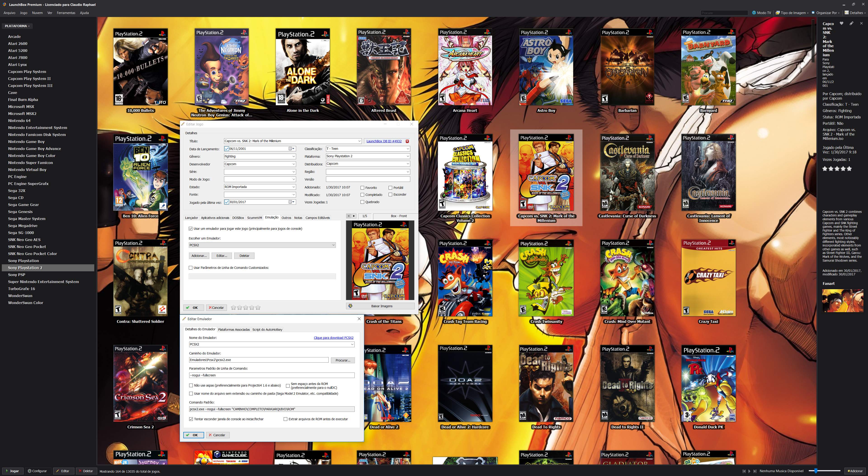Skip to next music track
This screenshot has width=868, height=476.
[755, 471]
